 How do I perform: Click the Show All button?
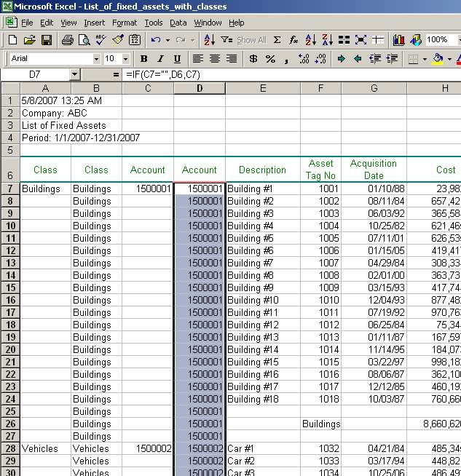(251, 40)
